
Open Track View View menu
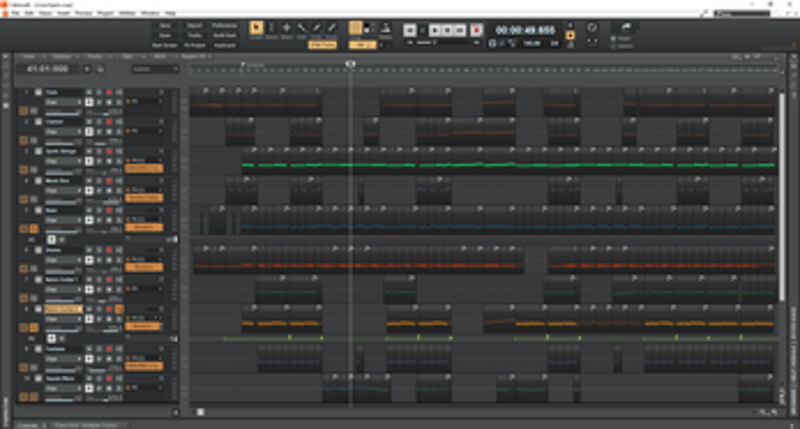tap(29, 57)
